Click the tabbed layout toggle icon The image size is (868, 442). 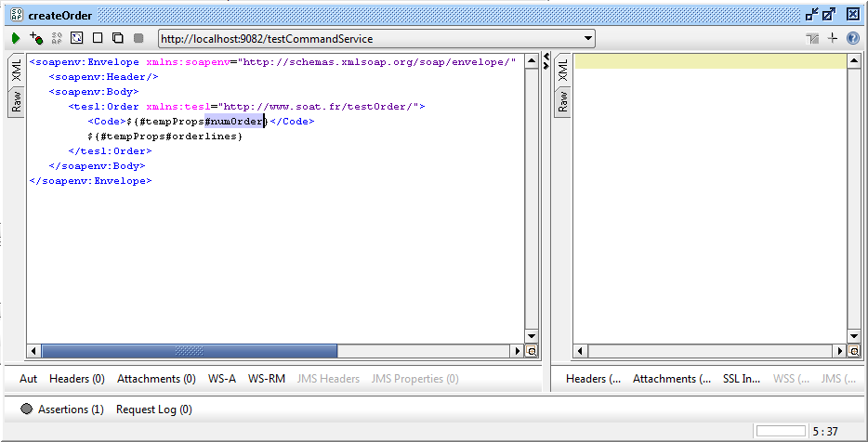coord(812,39)
